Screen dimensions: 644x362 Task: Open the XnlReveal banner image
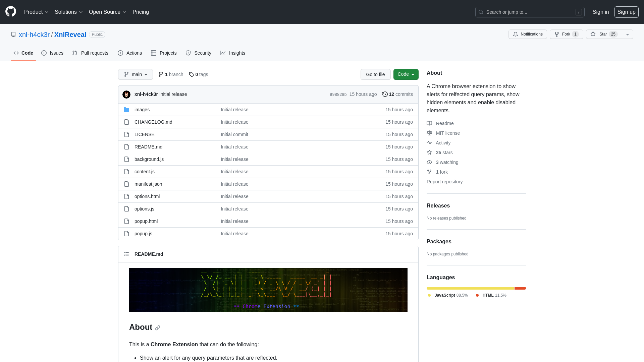pos(268,290)
